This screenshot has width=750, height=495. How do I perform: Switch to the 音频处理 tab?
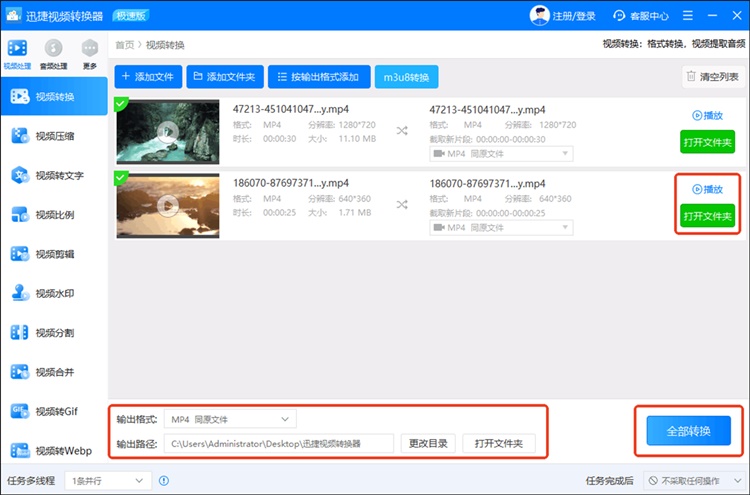[x=53, y=54]
